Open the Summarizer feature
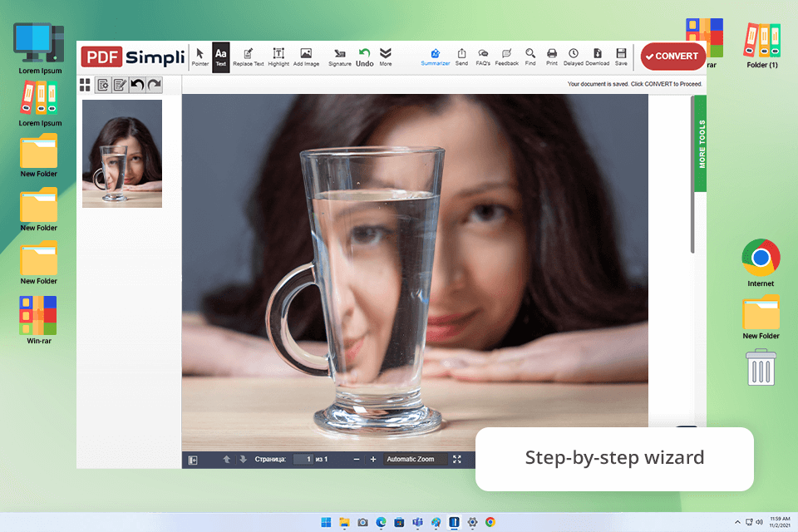The width and height of the screenshot is (798, 532). [x=435, y=57]
